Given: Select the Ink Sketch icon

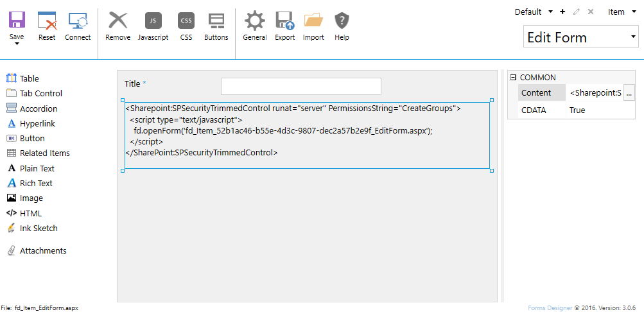Looking at the screenshot, I should click(12, 229).
